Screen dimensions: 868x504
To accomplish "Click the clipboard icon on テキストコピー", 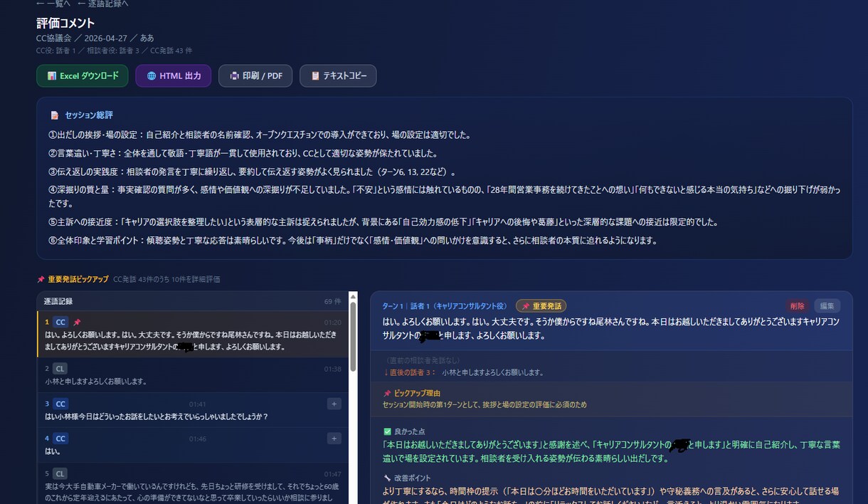I will tap(315, 75).
